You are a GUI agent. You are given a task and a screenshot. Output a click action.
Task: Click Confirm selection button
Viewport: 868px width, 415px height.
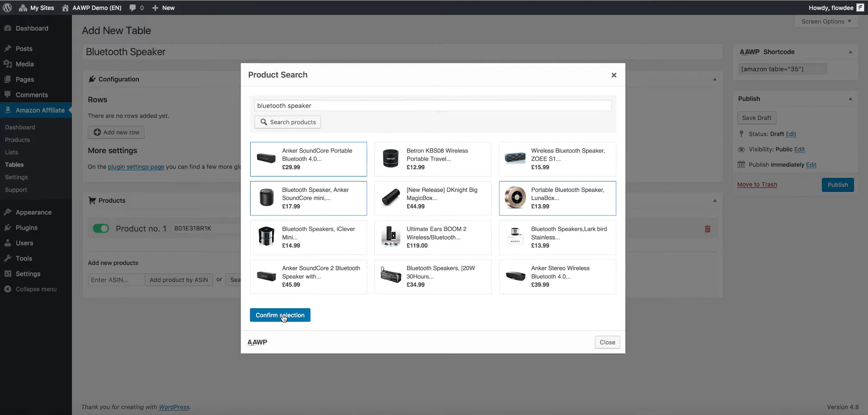click(280, 315)
